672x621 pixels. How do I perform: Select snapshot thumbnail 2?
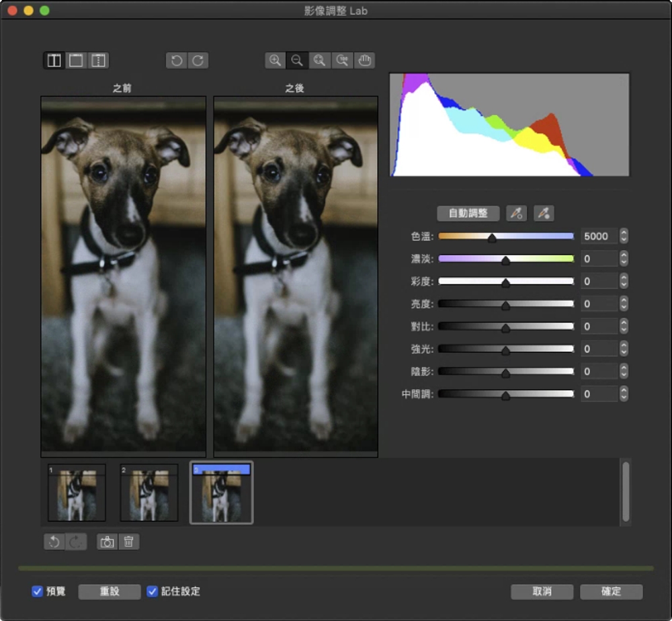click(x=149, y=493)
